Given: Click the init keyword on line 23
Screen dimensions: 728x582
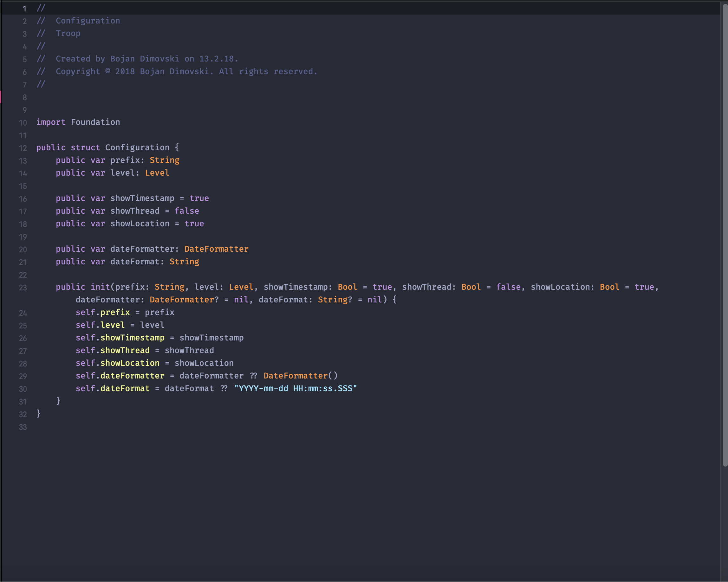Looking at the screenshot, I should pyautogui.click(x=100, y=287).
